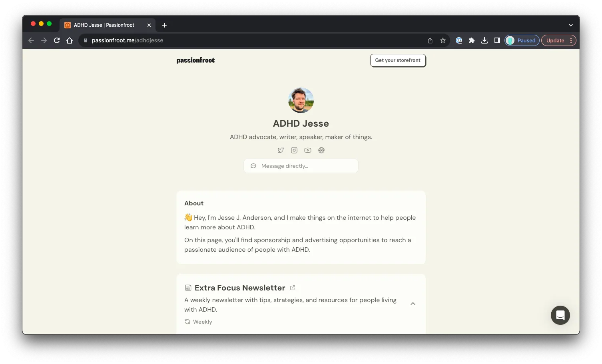This screenshot has height=364, width=602.
Task: Close the ADHD Jesse tab
Action: click(x=149, y=25)
